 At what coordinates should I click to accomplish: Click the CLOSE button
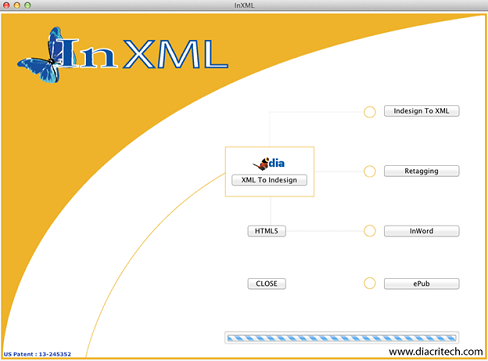[266, 284]
